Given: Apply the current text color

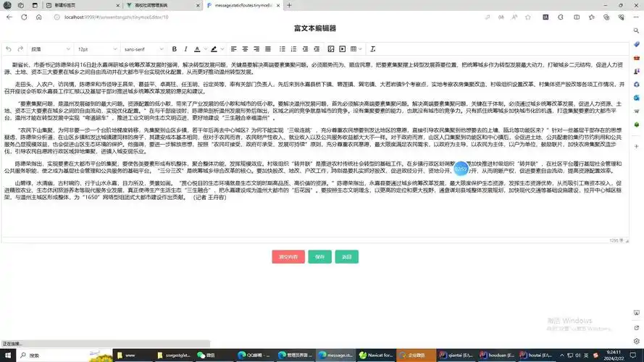Looking at the screenshot, I should pos(197,49).
